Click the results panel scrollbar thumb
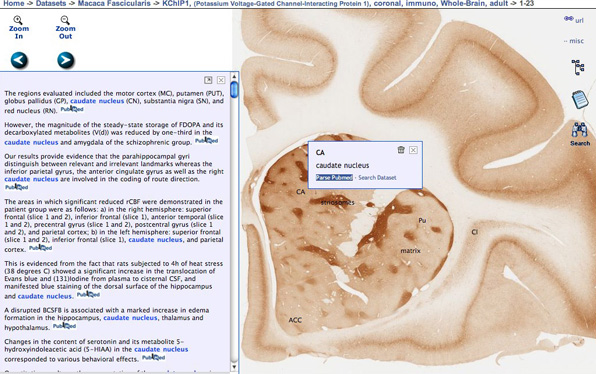This screenshot has height=374, width=596. click(x=234, y=90)
